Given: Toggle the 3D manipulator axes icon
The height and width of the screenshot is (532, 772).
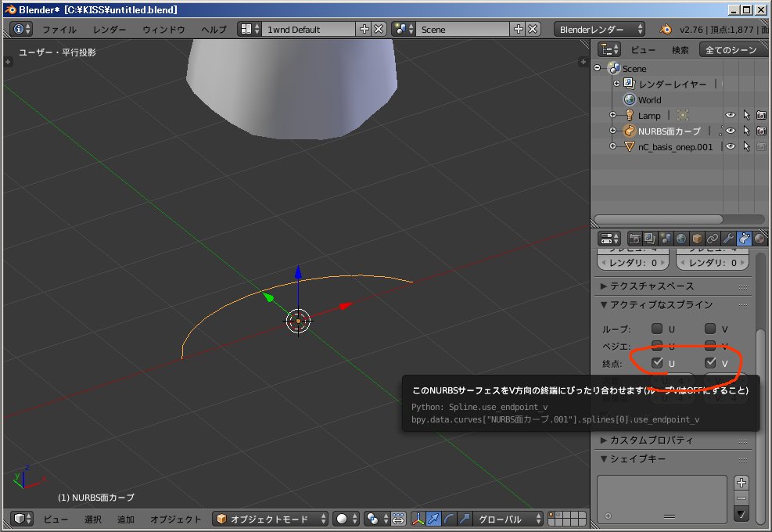Looking at the screenshot, I should click(418, 519).
